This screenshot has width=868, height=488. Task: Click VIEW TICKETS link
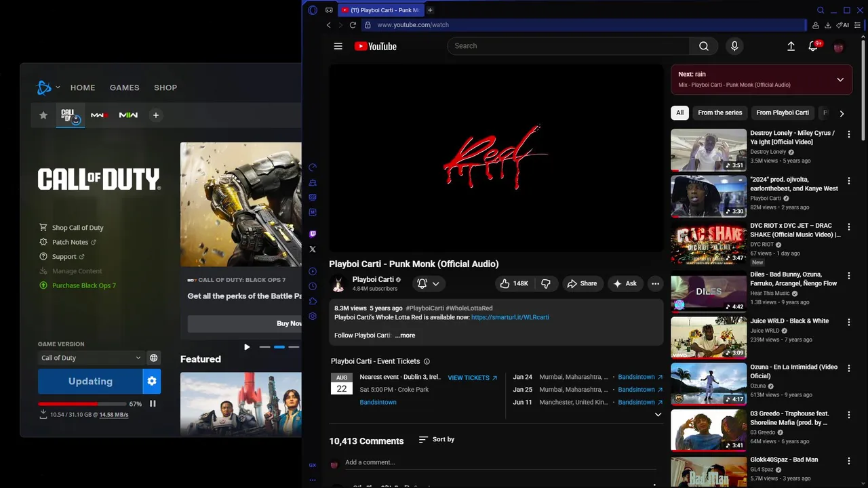[473, 378]
